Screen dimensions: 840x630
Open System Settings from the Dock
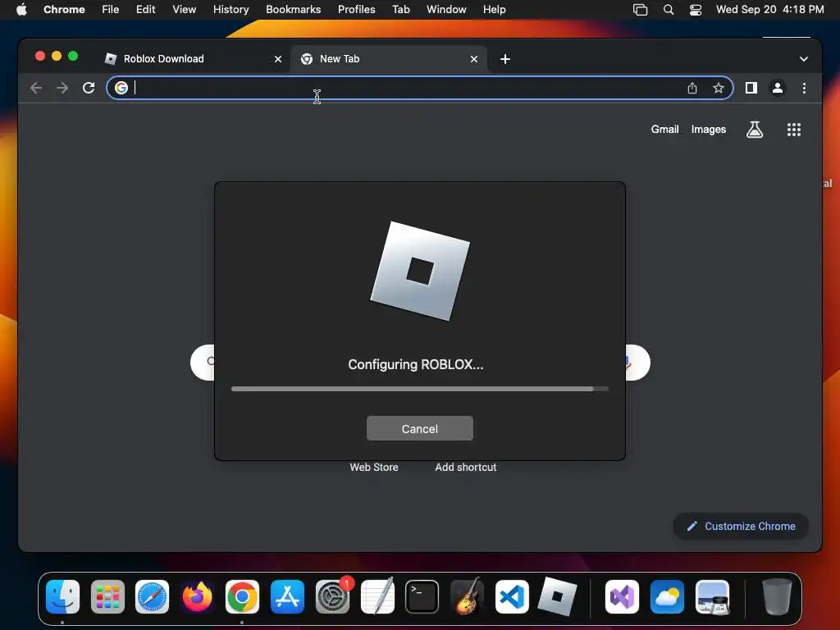tap(332, 597)
